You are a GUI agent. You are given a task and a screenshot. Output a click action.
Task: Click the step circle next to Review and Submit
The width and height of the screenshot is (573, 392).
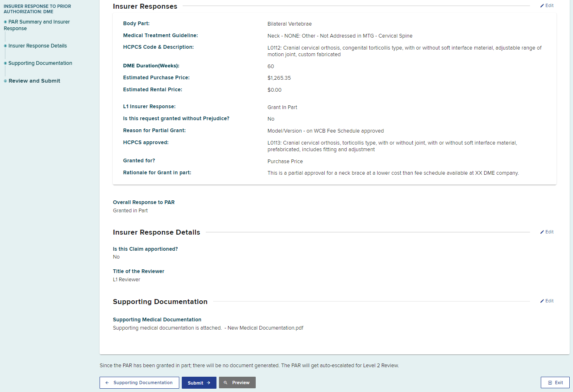click(x=5, y=81)
